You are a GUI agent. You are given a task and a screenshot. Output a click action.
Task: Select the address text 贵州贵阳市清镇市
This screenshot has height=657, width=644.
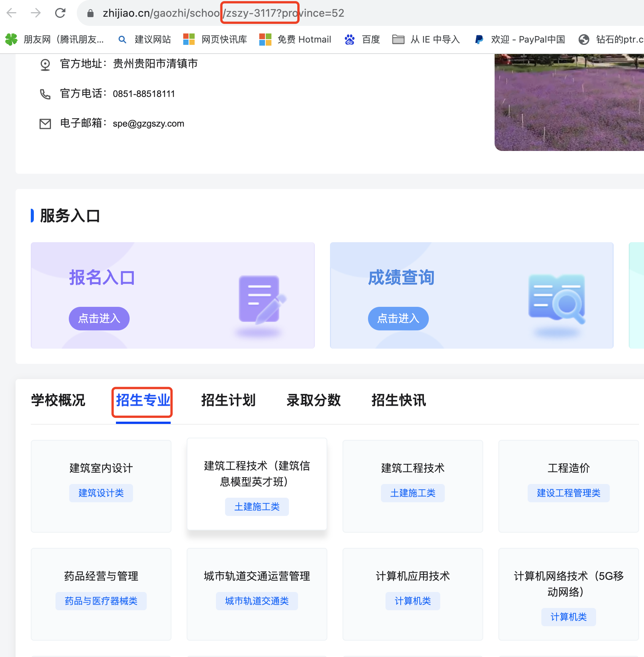tap(155, 63)
